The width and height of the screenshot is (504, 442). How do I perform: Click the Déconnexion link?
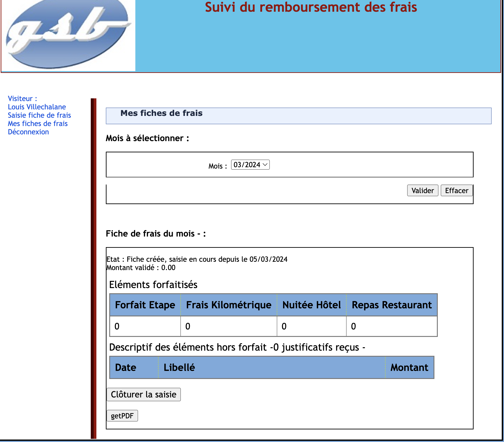click(28, 132)
